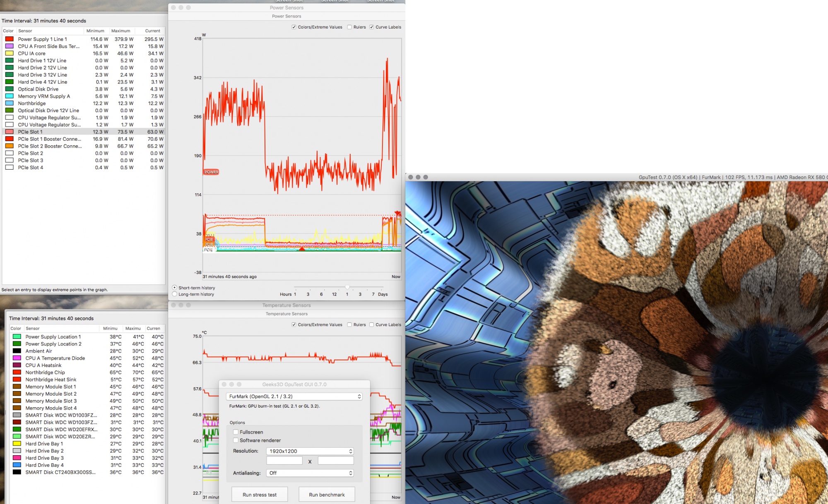This screenshot has height=504, width=828.
Task: Select Long-term history radio button
Action: click(x=175, y=294)
